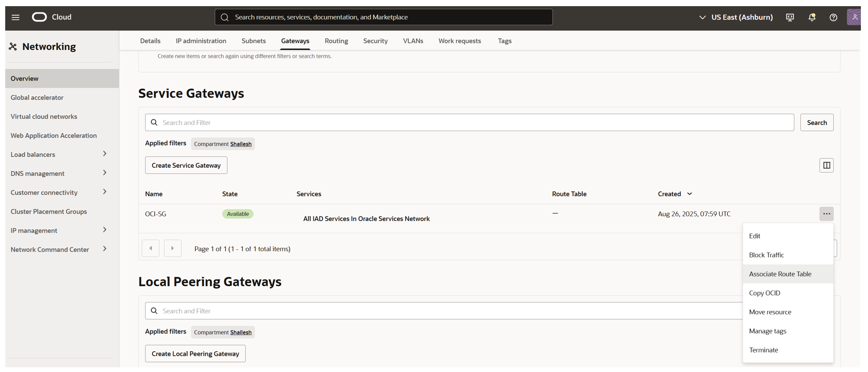Choose Manage tags from the actions menu

(x=788, y=331)
